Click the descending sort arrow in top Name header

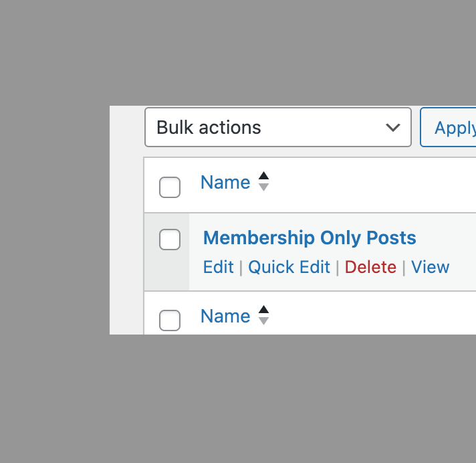tap(263, 187)
